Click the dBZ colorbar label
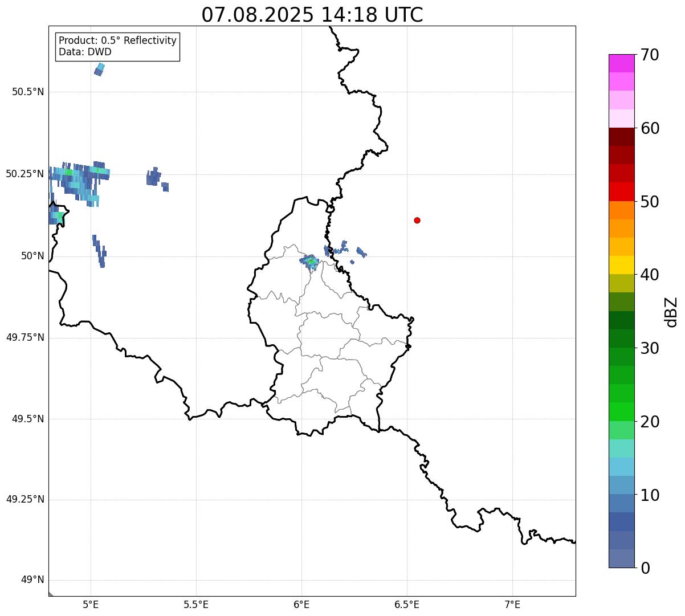Screen dimensions: 685x616 [672, 311]
